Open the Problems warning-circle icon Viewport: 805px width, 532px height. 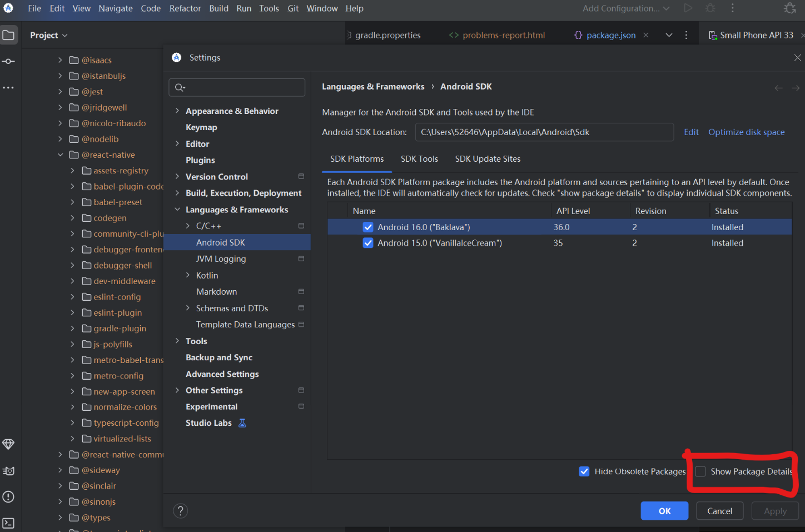pos(8,497)
